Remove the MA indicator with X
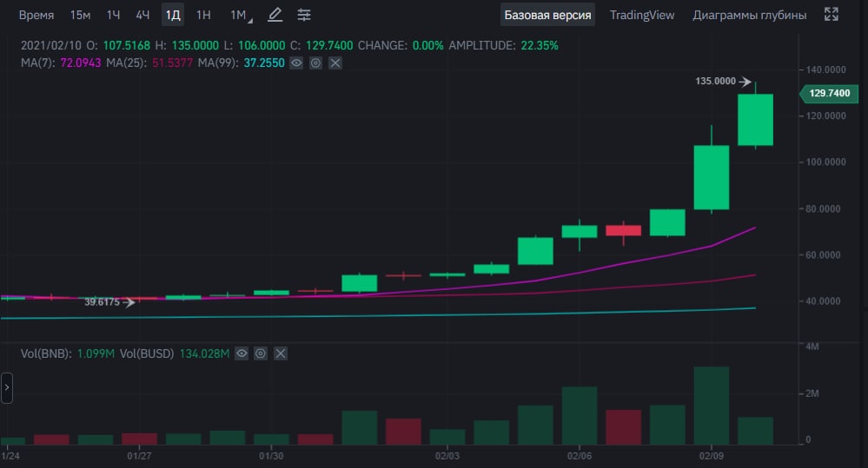This screenshot has height=468, width=868. 335,63
